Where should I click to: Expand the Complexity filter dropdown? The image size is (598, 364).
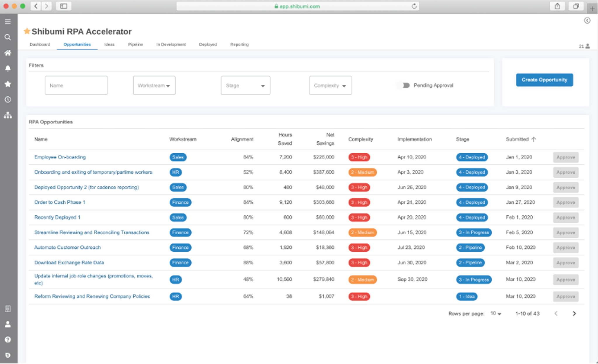click(330, 85)
